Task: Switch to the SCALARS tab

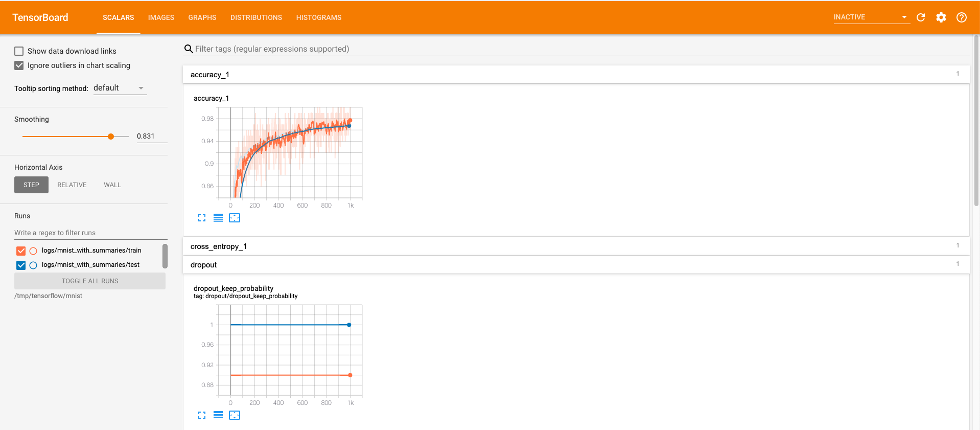Action: click(119, 17)
